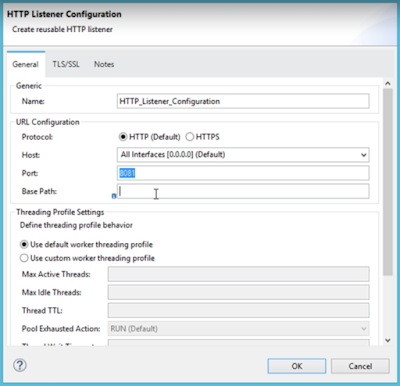Select the HTTP (Default) protocol radio button
Image resolution: width=400 pixels, height=386 pixels.
pos(123,137)
